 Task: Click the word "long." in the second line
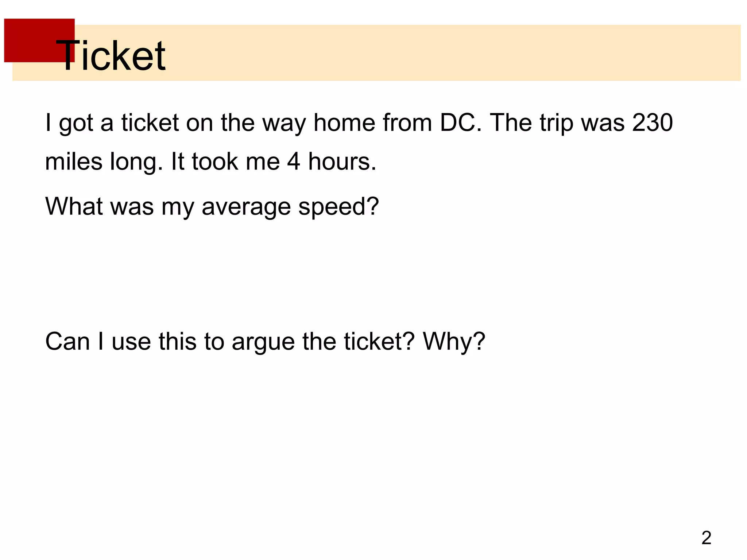(x=136, y=162)
